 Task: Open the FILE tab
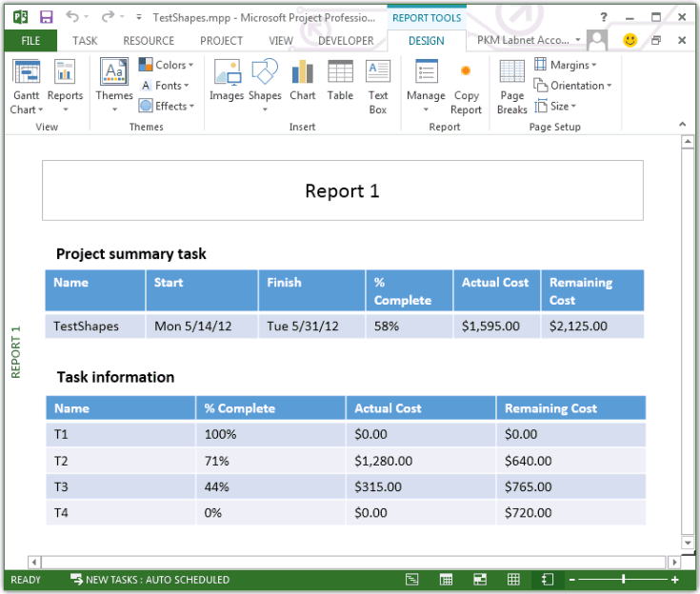[30, 41]
